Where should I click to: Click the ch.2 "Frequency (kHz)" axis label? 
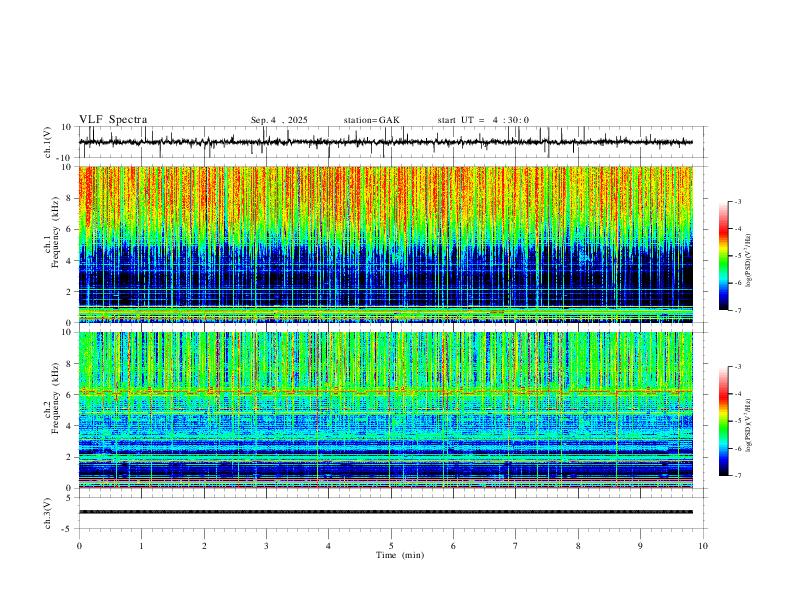[x=55, y=398]
